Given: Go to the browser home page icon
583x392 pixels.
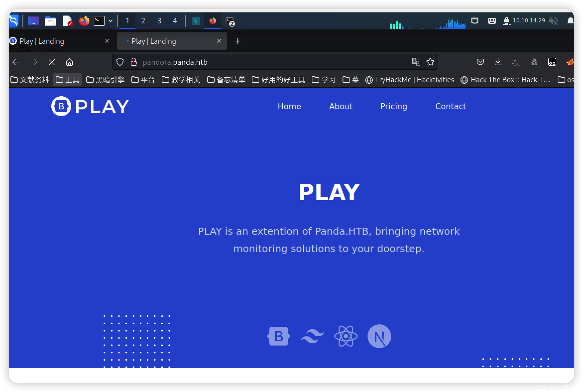Looking at the screenshot, I should (69, 62).
